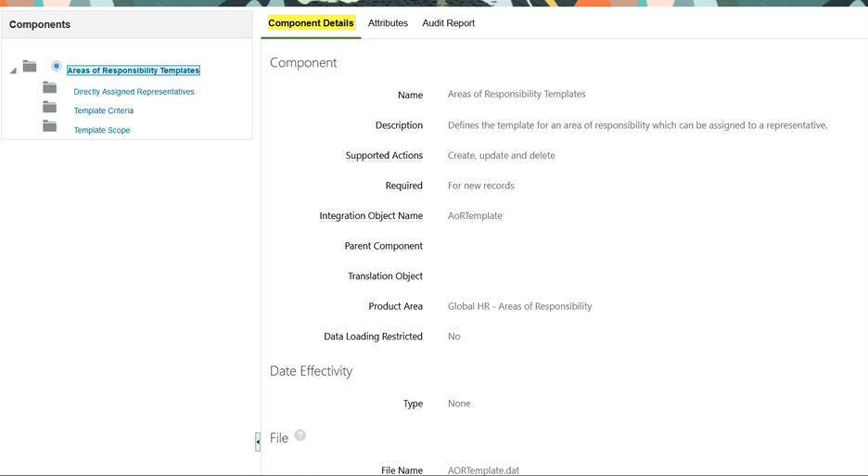Click the Date Effectivity Type label
This screenshot has width=868, height=476.
pos(413,404)
